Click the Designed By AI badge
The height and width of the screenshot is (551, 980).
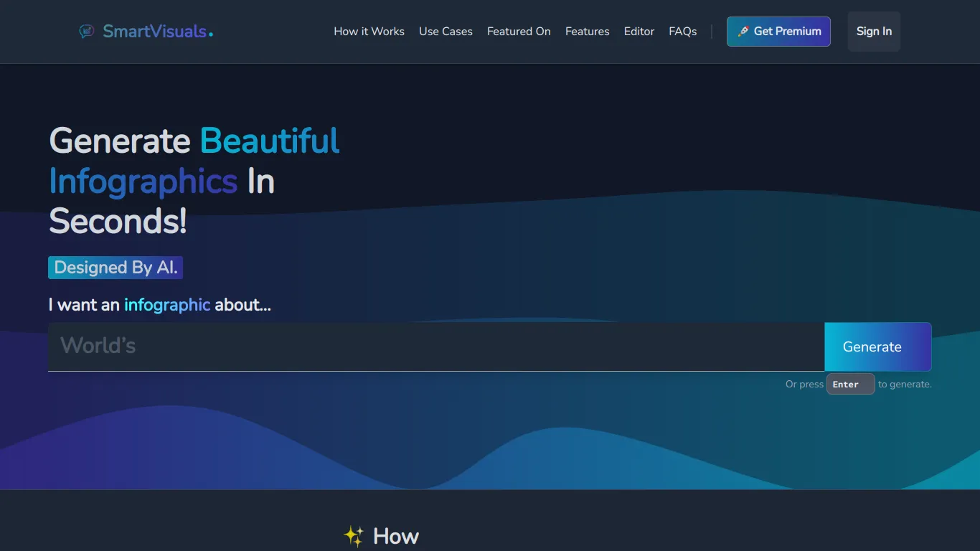coord(116,268)
